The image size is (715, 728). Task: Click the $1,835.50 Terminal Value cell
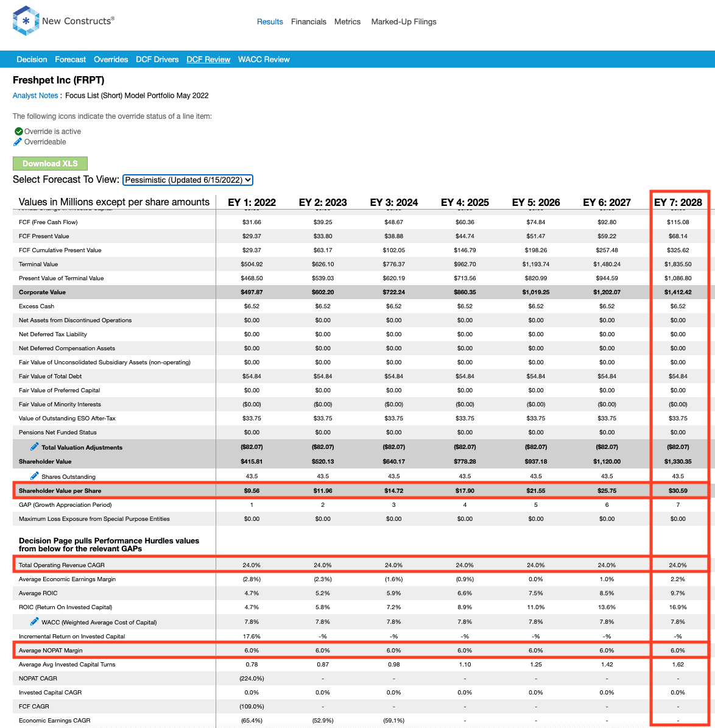pyautogui.click(x=678, y=264)
